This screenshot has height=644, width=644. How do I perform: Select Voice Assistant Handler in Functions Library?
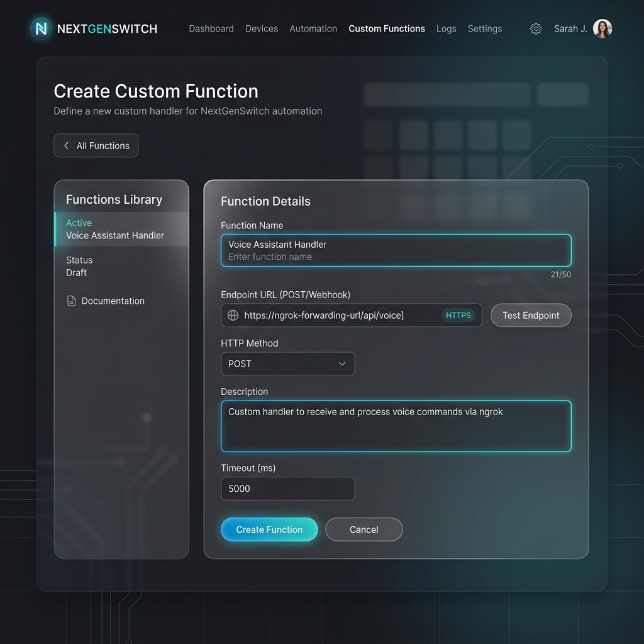coord(121,229)
